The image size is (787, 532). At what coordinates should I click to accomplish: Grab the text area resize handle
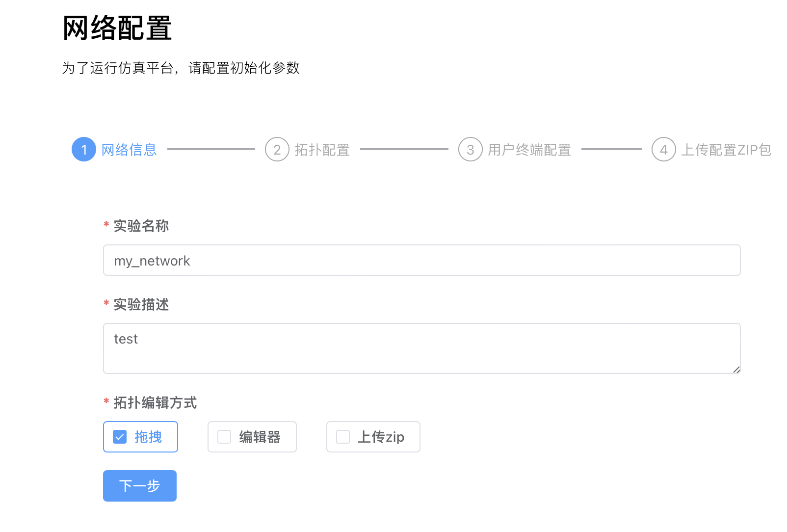pos(736,370)
